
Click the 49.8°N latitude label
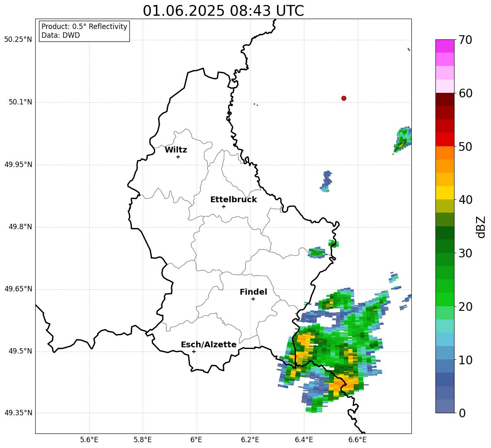click(20, 227)
